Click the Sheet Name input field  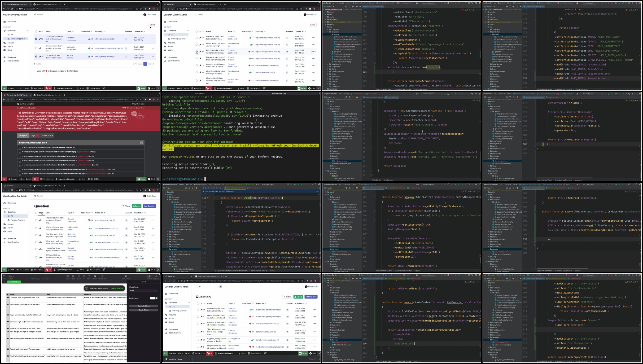[143, 290]
